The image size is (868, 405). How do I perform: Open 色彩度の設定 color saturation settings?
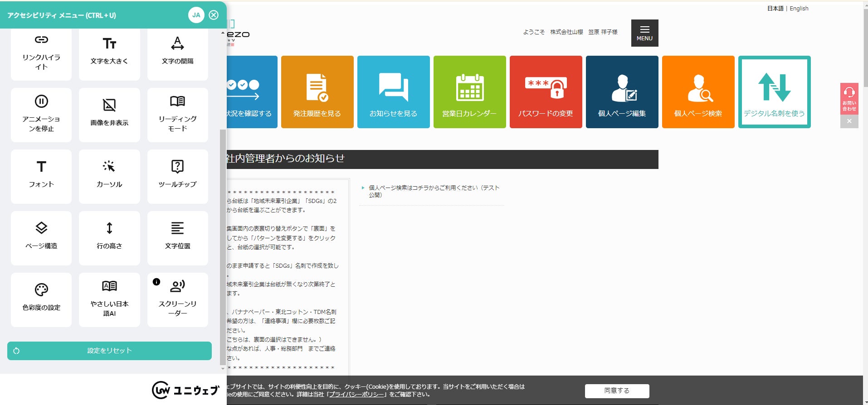(x=41, y=300)
